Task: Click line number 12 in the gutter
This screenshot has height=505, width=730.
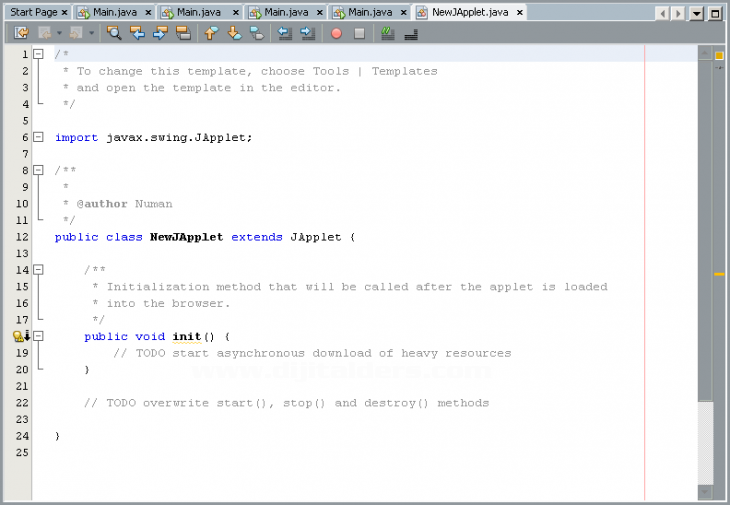Action: coord(22,237)
